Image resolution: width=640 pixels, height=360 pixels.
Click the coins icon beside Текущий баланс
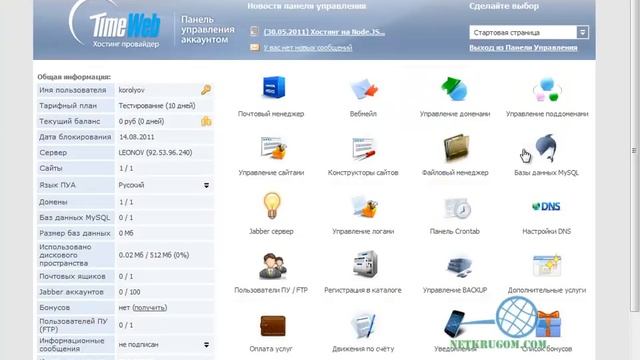pyautogui.click(x=206, y=121)
